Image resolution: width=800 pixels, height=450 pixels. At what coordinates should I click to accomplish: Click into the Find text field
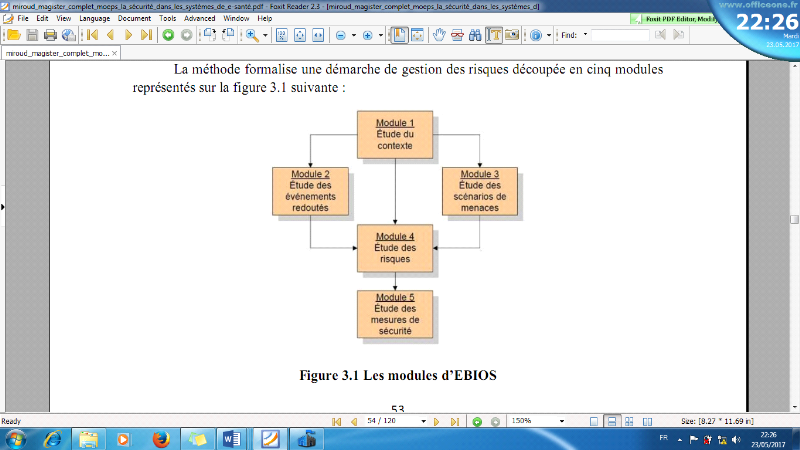[620, 35]
